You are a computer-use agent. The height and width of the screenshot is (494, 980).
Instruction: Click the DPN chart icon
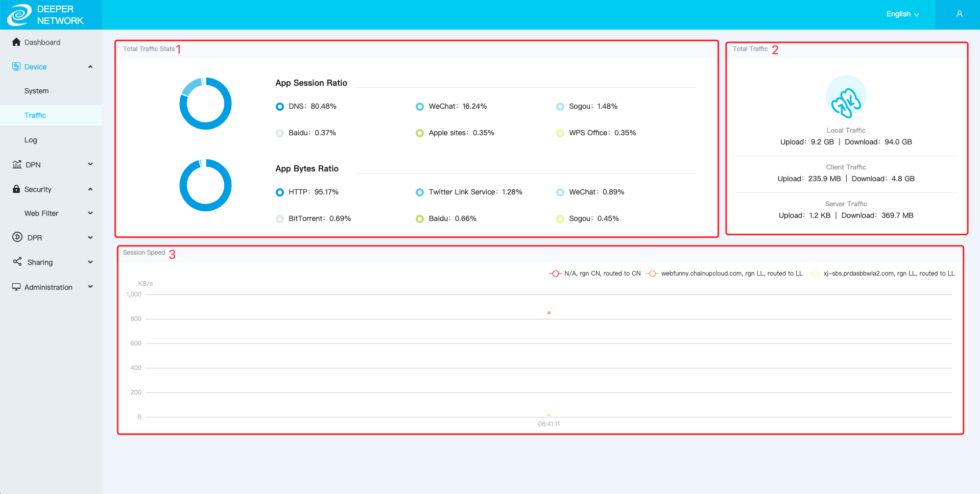17,164
